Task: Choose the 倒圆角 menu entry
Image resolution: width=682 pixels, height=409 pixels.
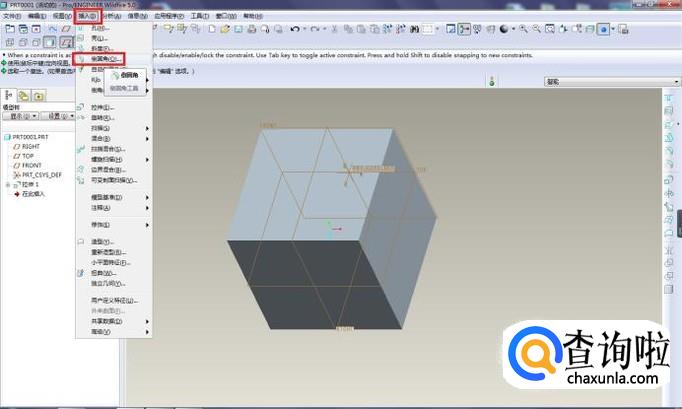Action: (103, 59)
